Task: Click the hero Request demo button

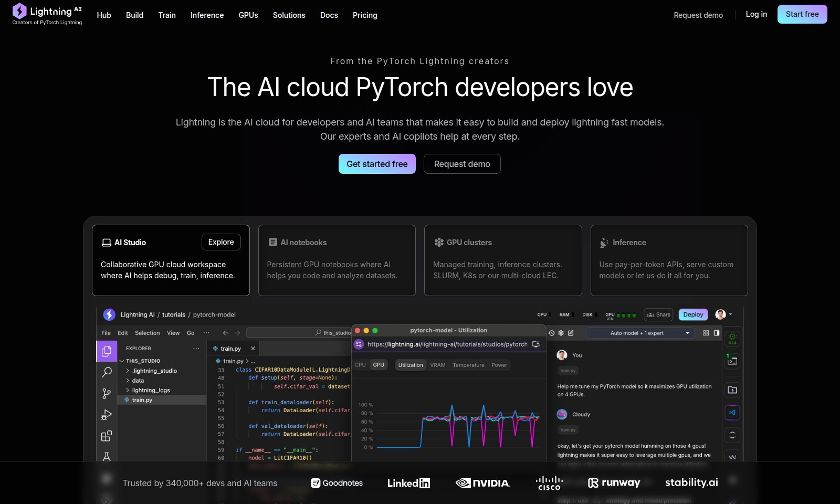Action: (462, 164)
